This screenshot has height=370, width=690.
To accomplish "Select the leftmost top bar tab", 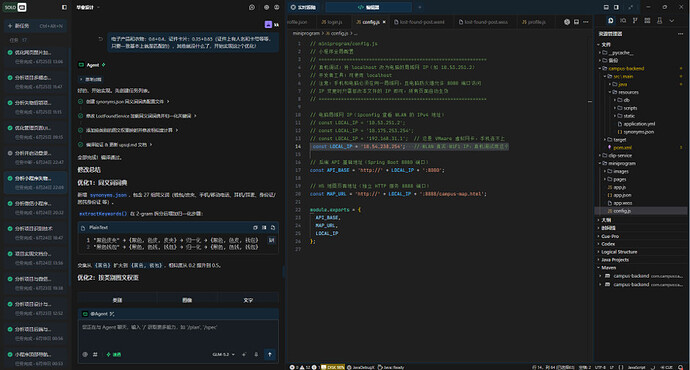I will (x=305, y=7).
